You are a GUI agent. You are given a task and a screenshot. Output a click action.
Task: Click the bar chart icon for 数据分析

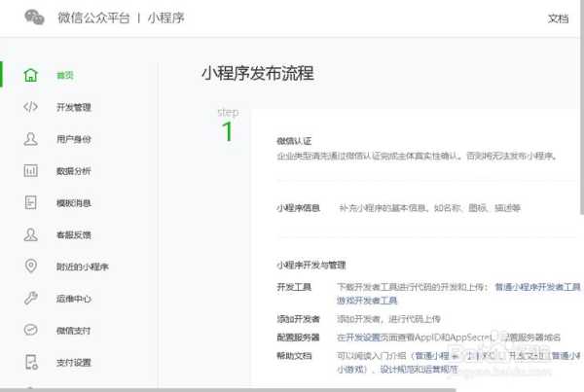pyautogui.click(x=30, y=171)
